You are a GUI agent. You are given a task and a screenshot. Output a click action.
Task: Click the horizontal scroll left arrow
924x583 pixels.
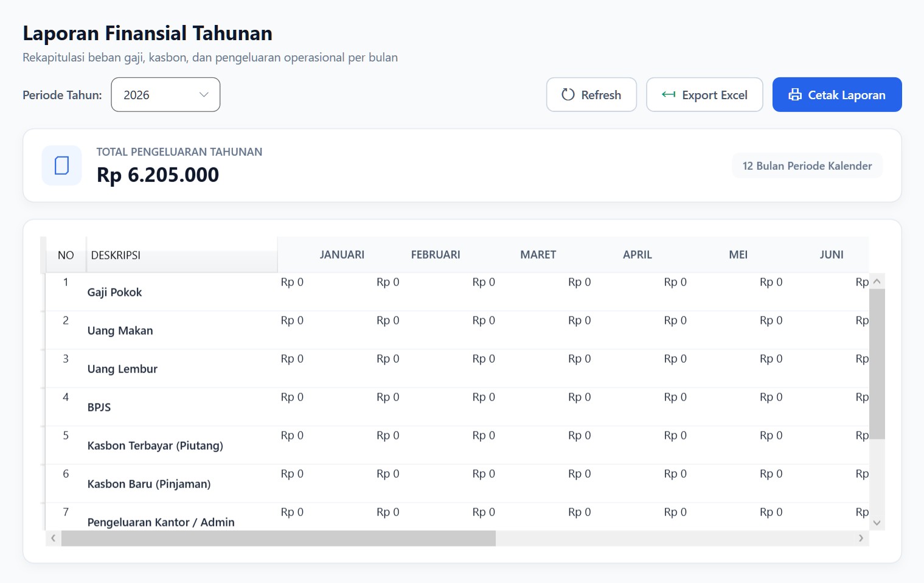click(x=54, y=538)
